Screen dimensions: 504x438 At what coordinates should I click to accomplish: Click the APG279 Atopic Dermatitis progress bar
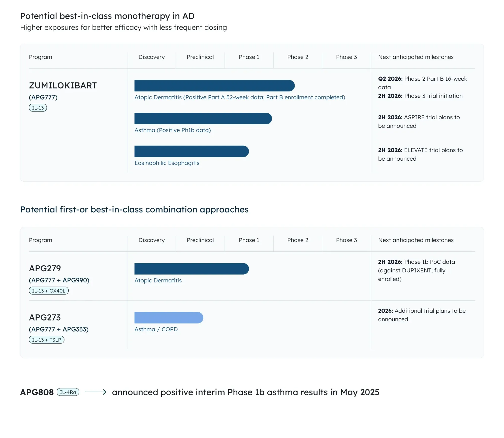(x=192, y=269)
